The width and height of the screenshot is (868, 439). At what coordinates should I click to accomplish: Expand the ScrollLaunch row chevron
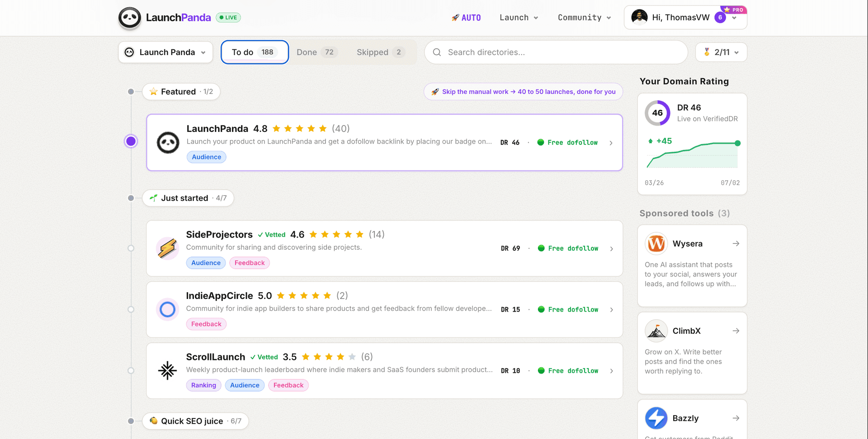click(612, 371)
